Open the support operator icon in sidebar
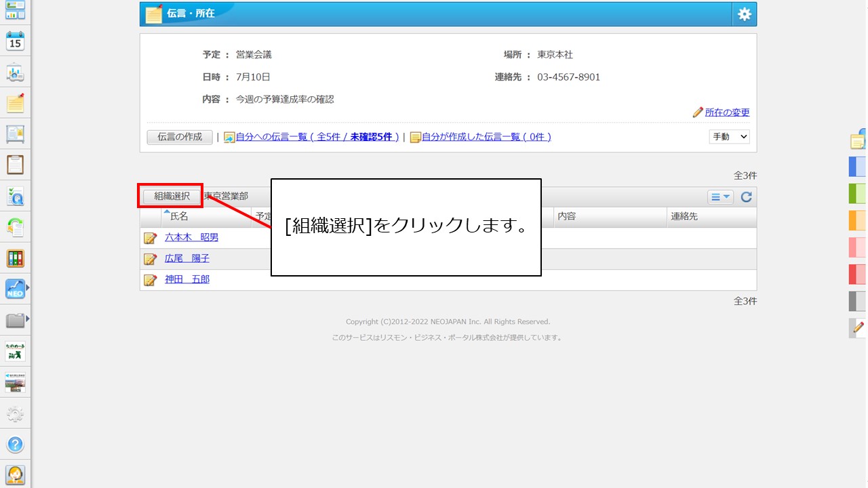 point(15,474)
